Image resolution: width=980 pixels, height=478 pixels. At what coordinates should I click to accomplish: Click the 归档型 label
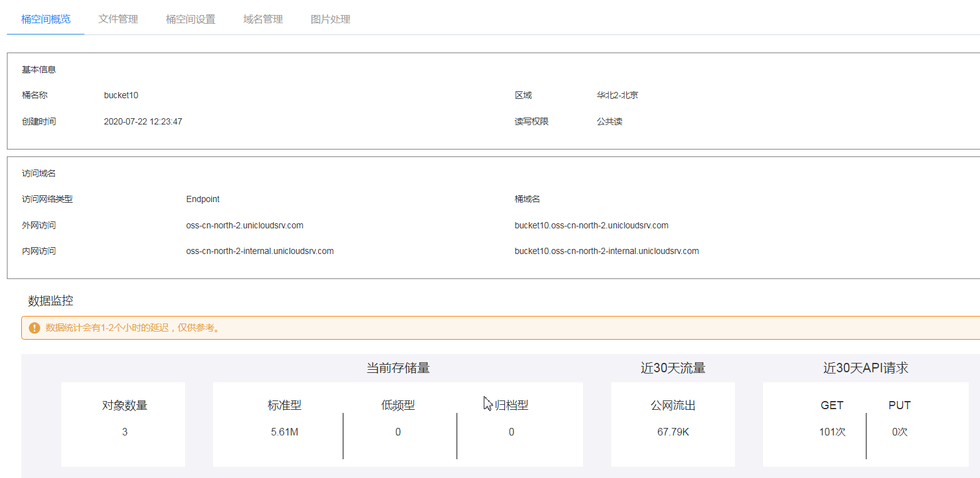pos(512,405)
